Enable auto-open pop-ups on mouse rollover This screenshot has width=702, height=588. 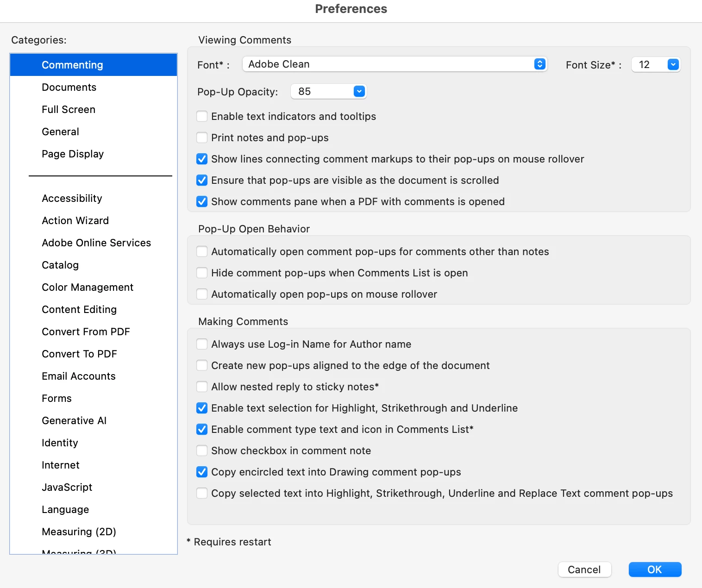[202, 294]
